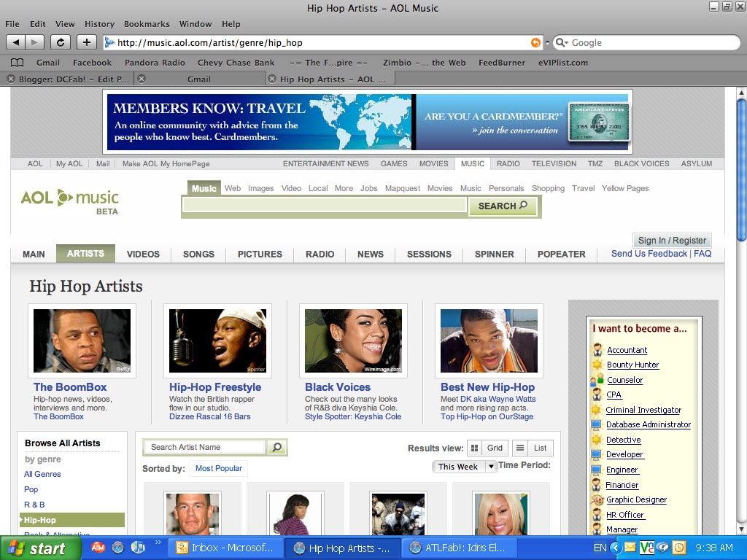The width and height of the screenshot is (747, 560).
Task: Select the ARTISTS navigation tab
Action: [x=85, y=253]
